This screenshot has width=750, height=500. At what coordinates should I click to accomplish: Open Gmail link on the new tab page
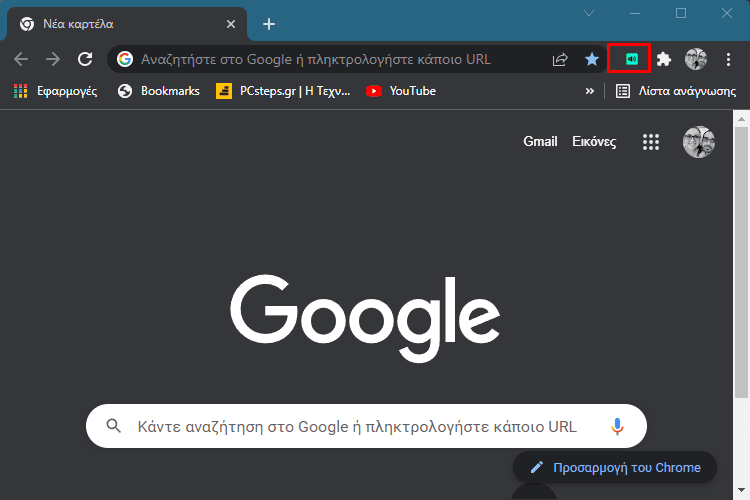tap(540, 142)
